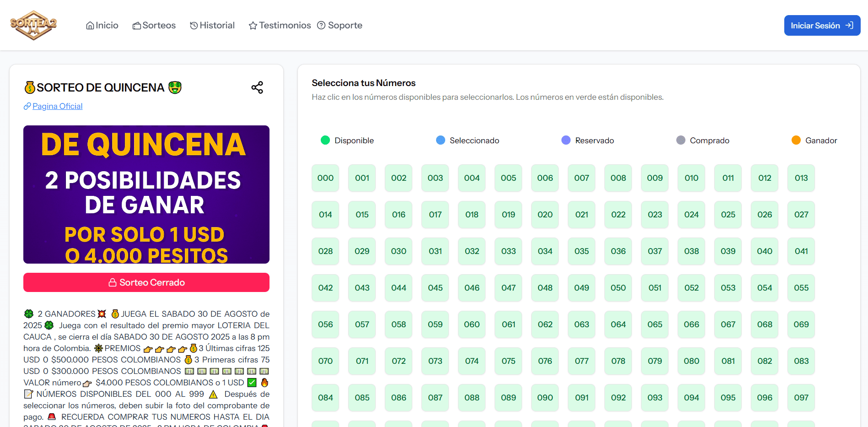Click the star icon beside Testimonios

[x=253, y=26]
